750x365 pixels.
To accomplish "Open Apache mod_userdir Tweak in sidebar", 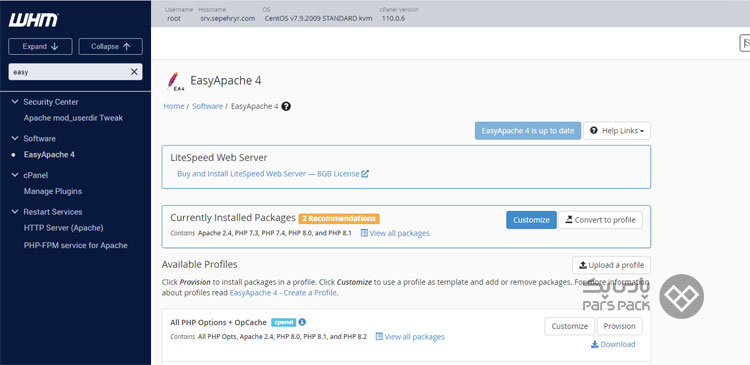I will (73, 118).
